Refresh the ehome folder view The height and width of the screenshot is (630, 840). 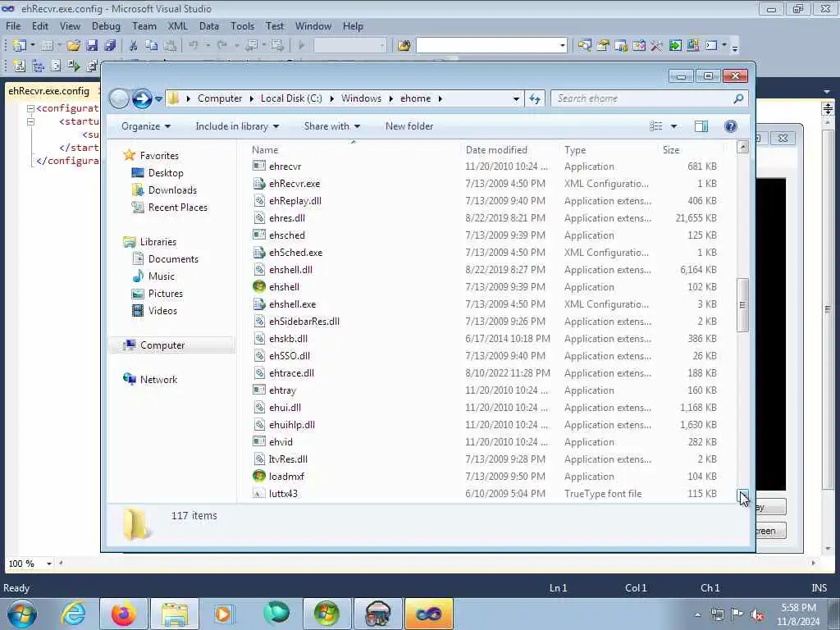point(535,98)
